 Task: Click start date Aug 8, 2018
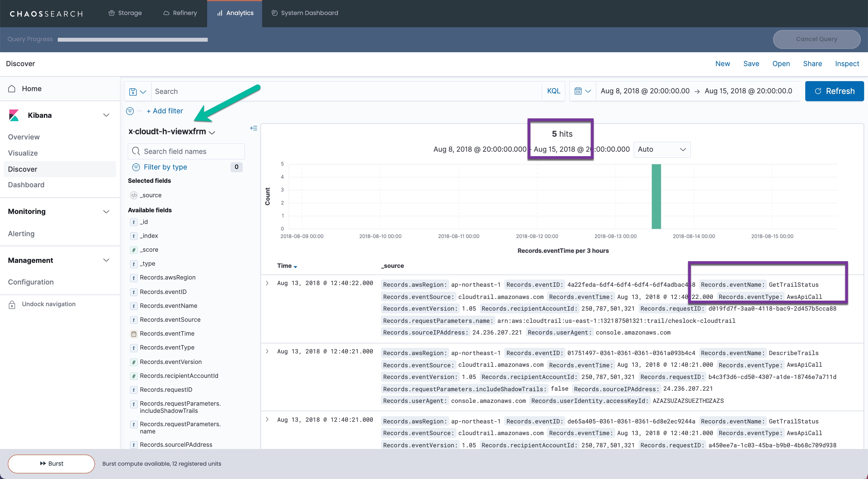(x=644, y=91)
